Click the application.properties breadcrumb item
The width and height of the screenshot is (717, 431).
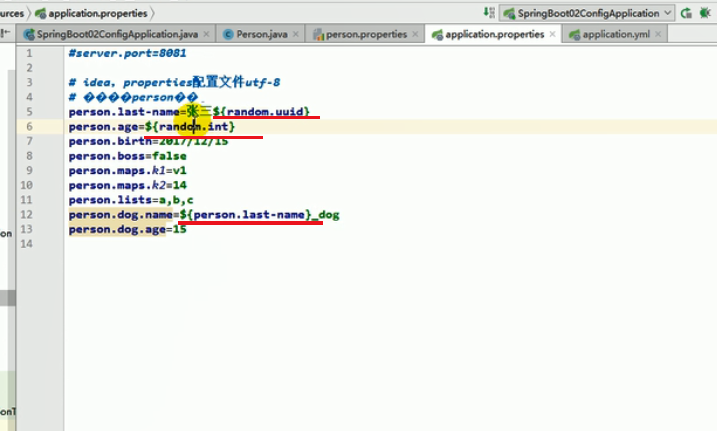pyautogui.click(x=98, y=14)
